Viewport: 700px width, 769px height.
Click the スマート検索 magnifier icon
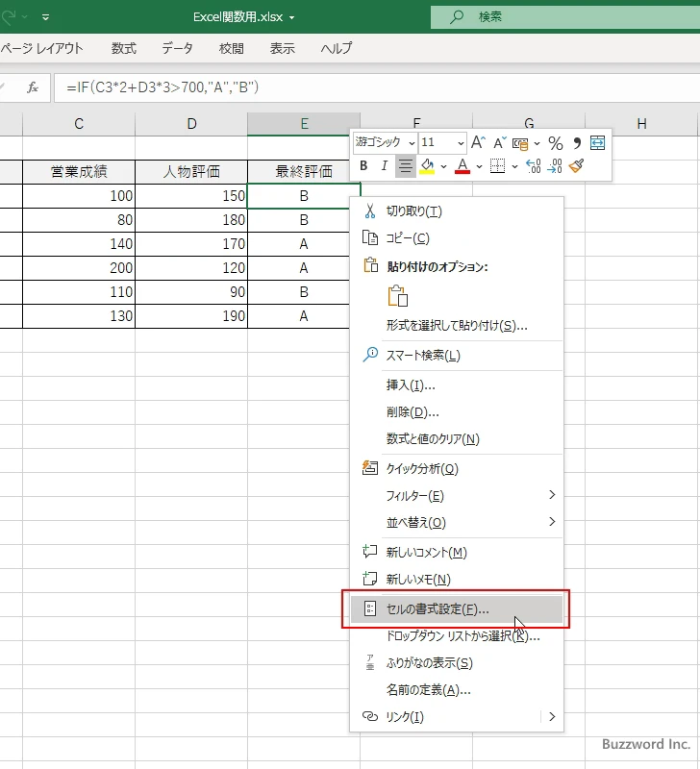click(370, 354)
